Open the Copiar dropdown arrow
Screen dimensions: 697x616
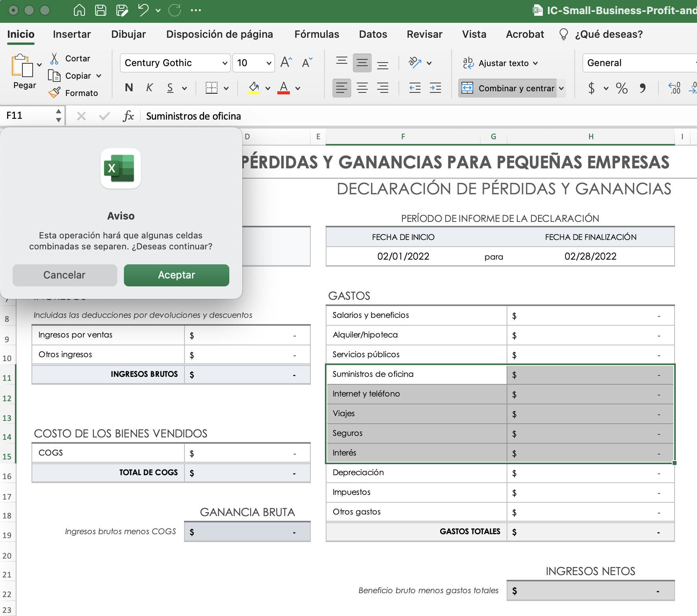click(99, 76)
